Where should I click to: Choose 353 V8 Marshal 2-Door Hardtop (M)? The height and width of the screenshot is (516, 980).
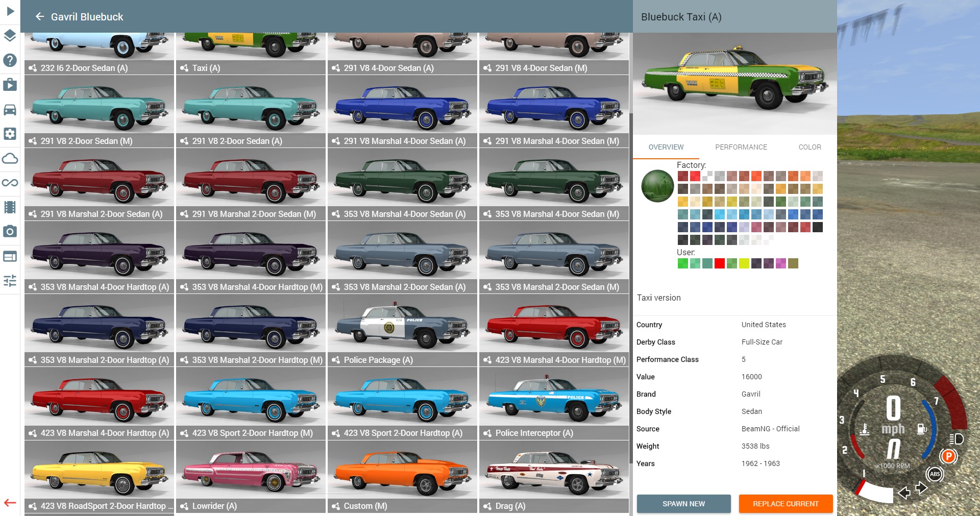click(251, 330)
